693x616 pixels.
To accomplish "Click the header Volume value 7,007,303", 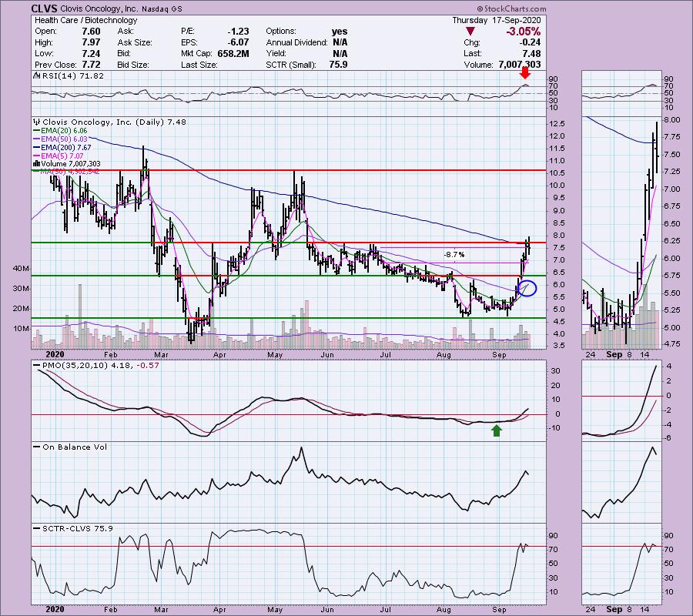I will coord(519,65).
